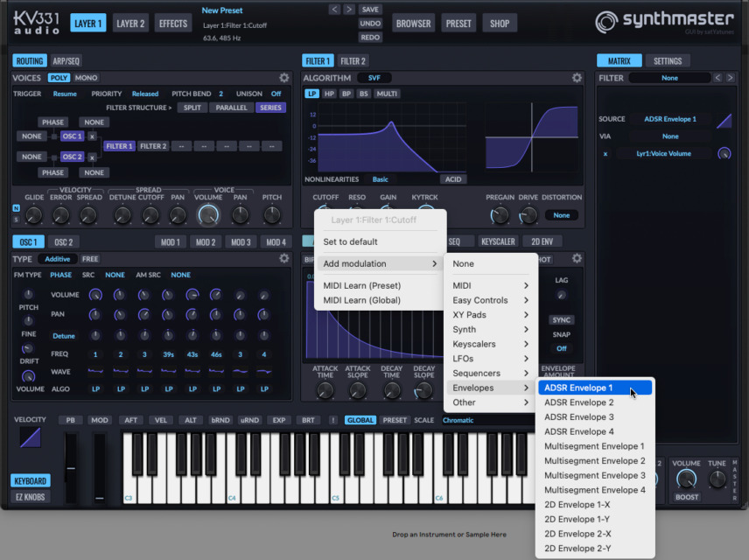Click the Attack Slope knob

(x=358, y=391)
